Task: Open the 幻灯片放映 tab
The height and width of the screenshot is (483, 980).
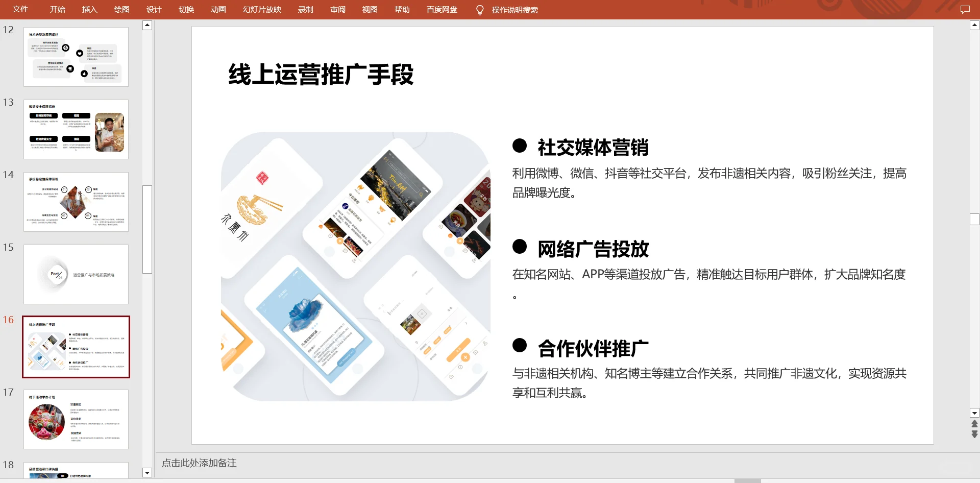Action: click(x=262, y=9)
